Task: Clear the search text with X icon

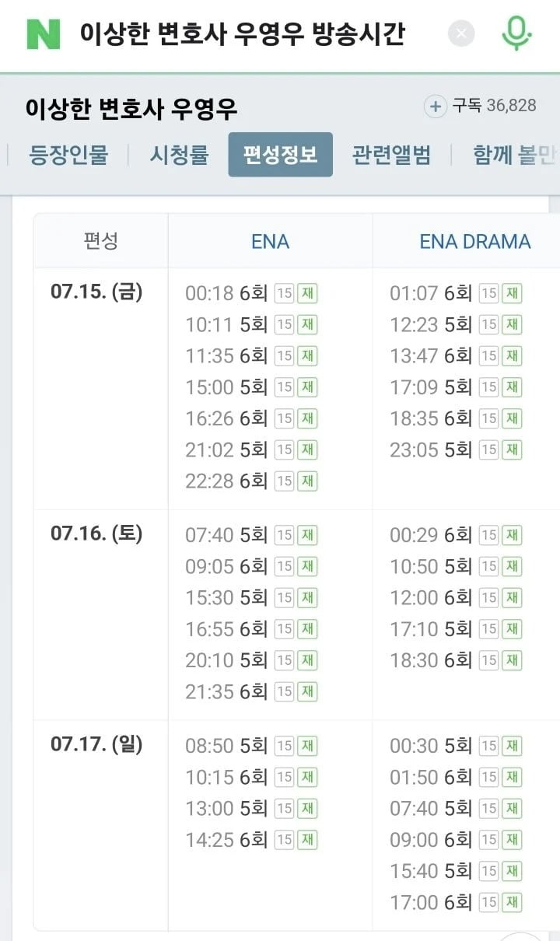Action: (x=461, y=34)
